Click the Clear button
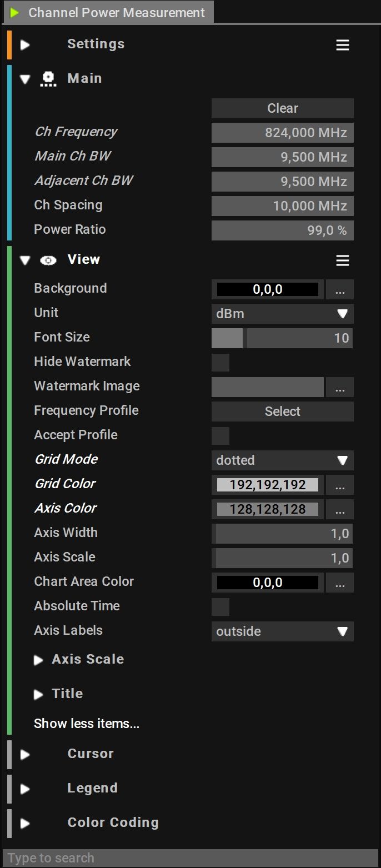This screenshot has height=868, width=381. (282, 108)
